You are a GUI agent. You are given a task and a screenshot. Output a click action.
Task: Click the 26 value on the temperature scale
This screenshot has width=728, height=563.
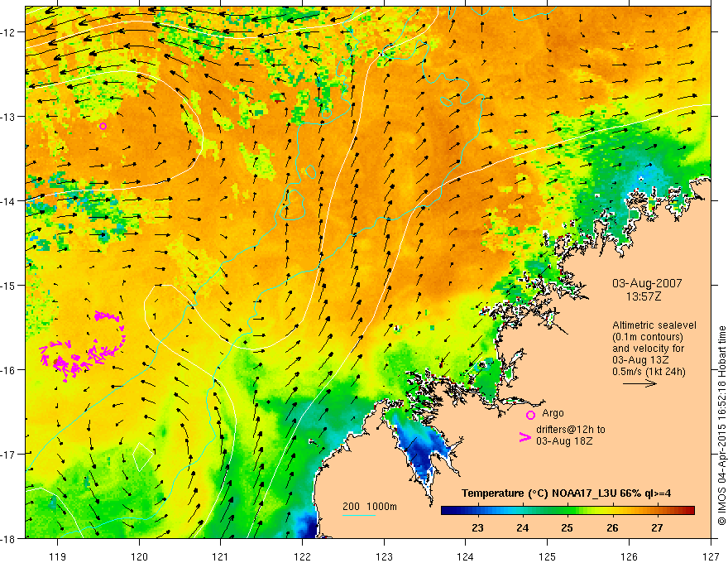click(x=612, y=527)
